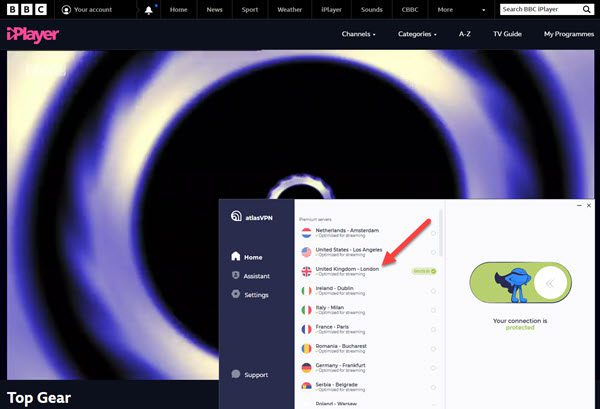Click the France flag icon

pyautogui.click(x=307, y=329)
